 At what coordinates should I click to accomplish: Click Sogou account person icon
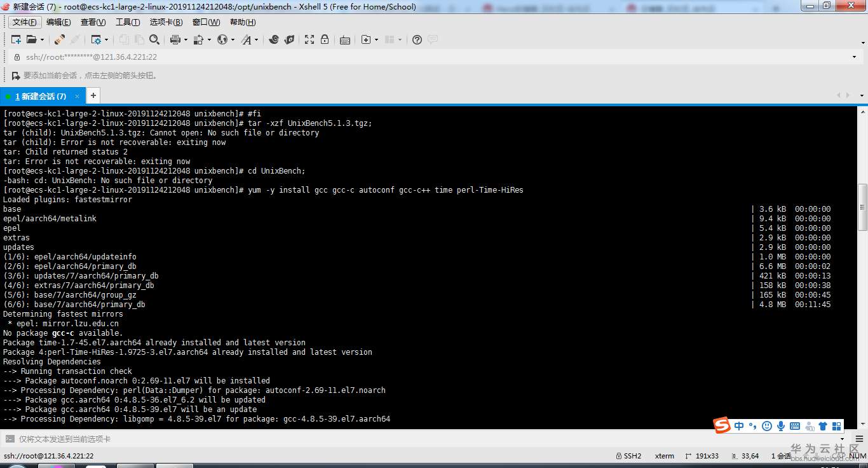tap(810, 426)
